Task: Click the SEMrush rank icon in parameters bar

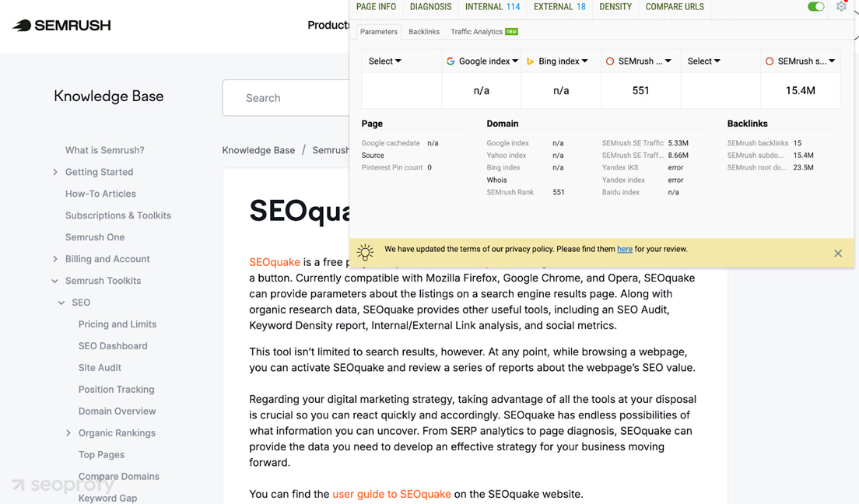Action: pos(611,61)
